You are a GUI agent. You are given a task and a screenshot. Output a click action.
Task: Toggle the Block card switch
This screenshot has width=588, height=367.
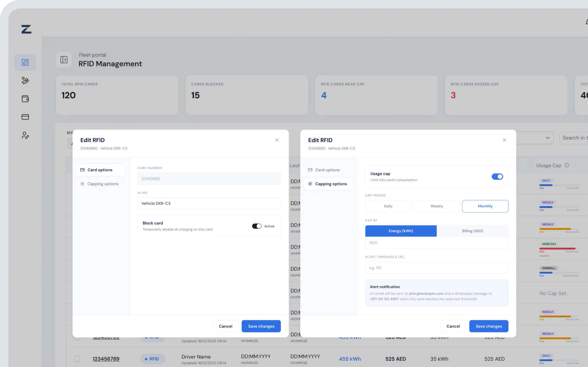click(x=257, y=226)
